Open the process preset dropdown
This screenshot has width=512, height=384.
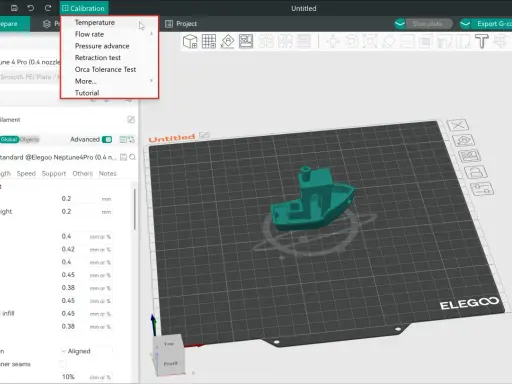pos(58,157)
